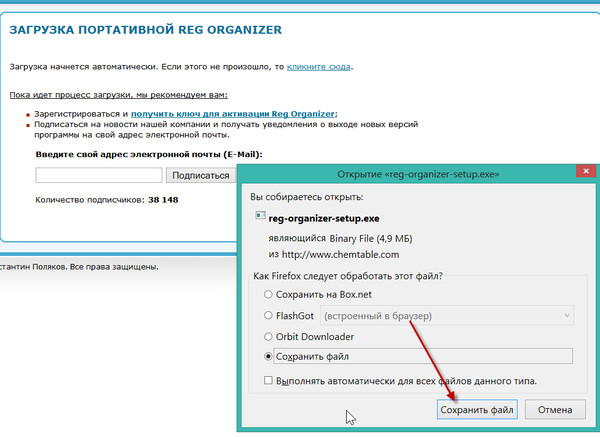The height and width of the screenshot is (437, 600).
Task: Select the "Сохранить на Box.net" radio option
Action: (x=268, y=294)
